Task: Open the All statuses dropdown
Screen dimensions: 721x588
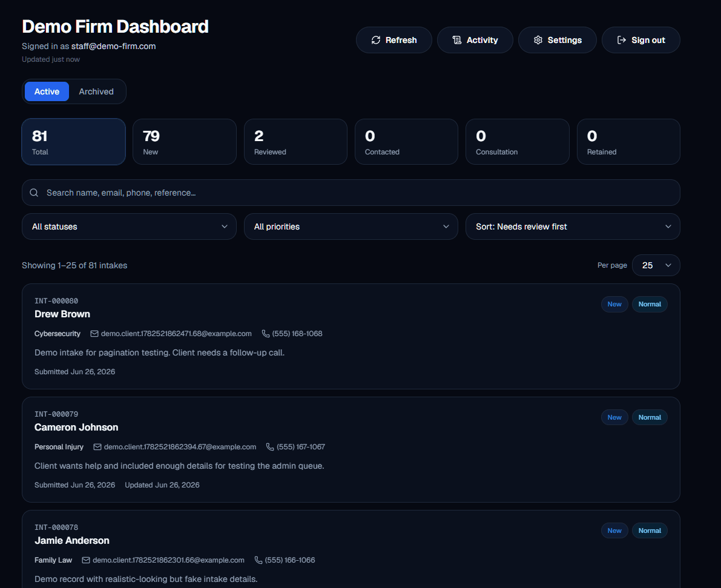Action: click(129, 226)
